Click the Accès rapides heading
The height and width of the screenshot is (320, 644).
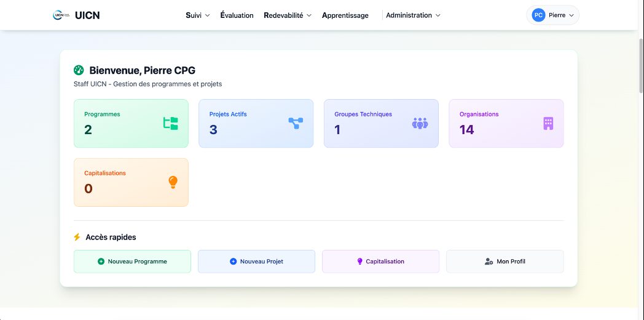click(111, 237)
